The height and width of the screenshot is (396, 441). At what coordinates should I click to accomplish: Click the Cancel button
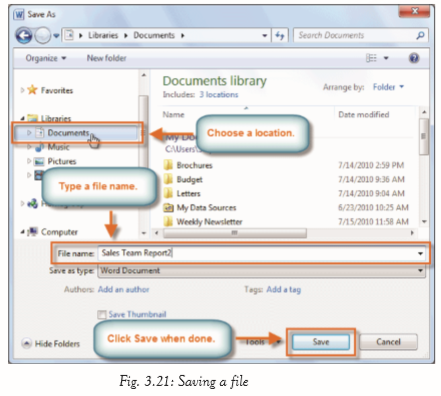(388, 342)
